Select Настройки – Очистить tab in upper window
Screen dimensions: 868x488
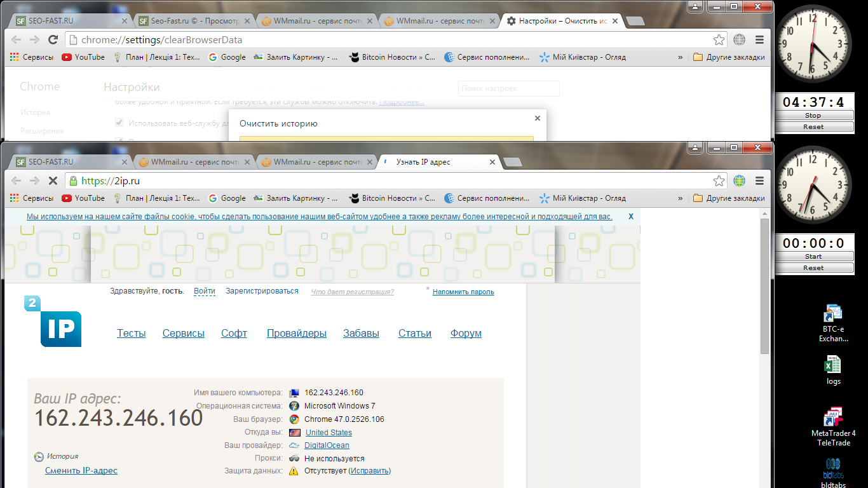[x=562, y=21]
